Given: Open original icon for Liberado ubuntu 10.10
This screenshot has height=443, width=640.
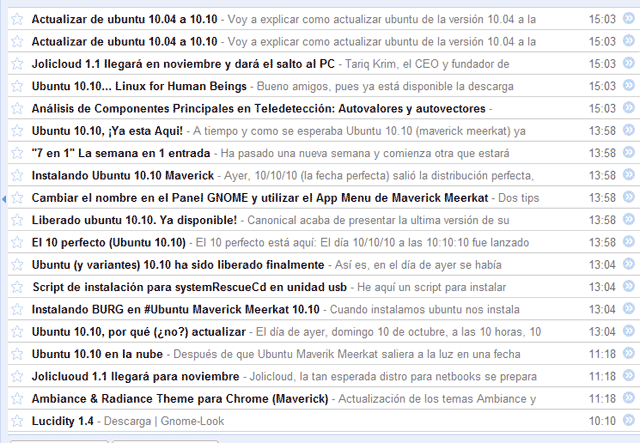Looking at the screenshot, I should [629, 219].
